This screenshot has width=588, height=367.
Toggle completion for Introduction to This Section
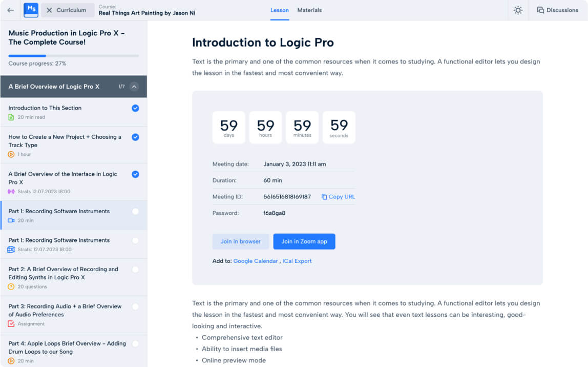tap(135, 108)
